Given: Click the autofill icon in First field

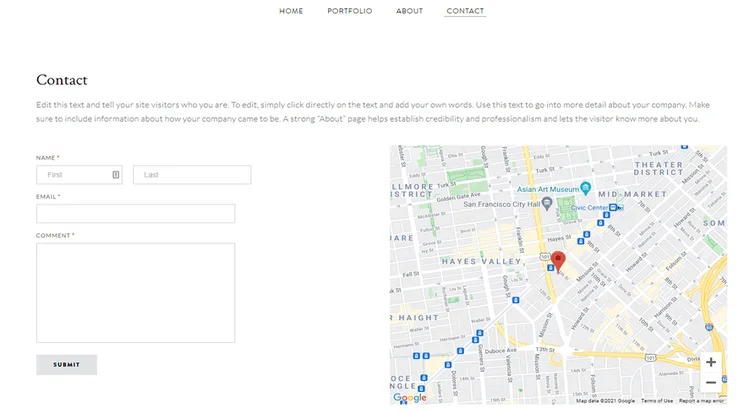Looking at the screenshot, I should coord(116,175).
